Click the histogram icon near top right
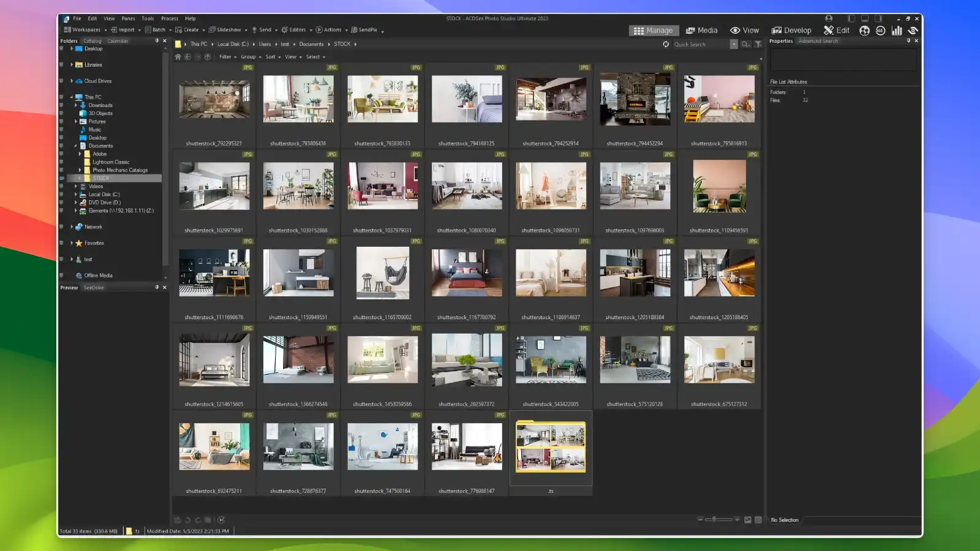This screenshot has width=980, height=551. pyautogui.click(x=897, y=30)
